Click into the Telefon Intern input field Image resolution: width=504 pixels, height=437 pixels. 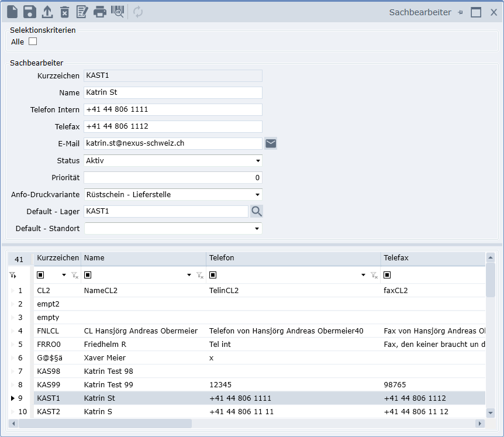[x=172, y=109]
